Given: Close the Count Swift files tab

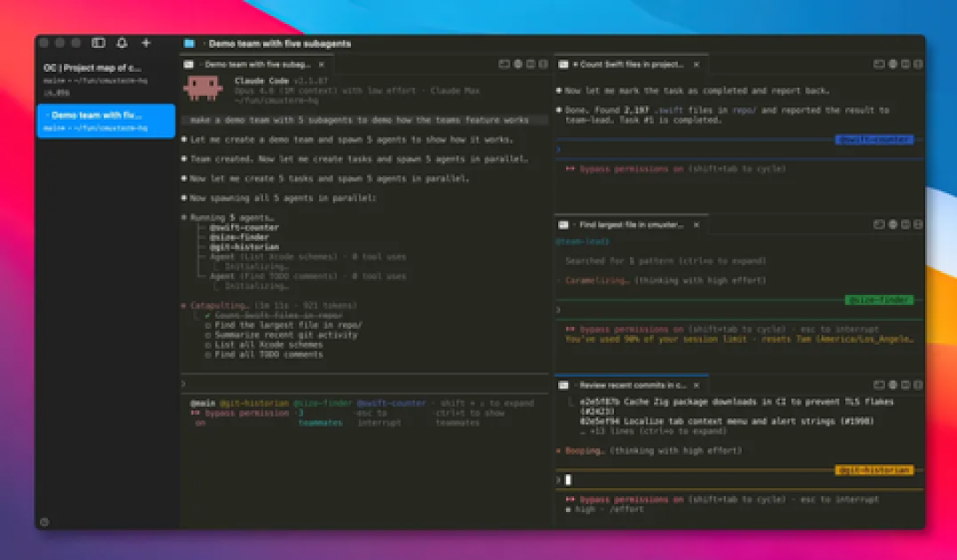Looking at the screenshot, I should tap(696, 64).
